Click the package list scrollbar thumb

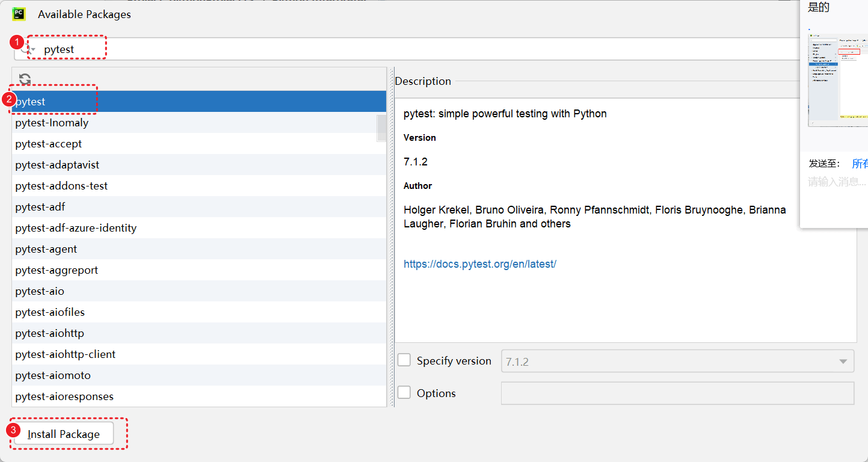point(381,128)
